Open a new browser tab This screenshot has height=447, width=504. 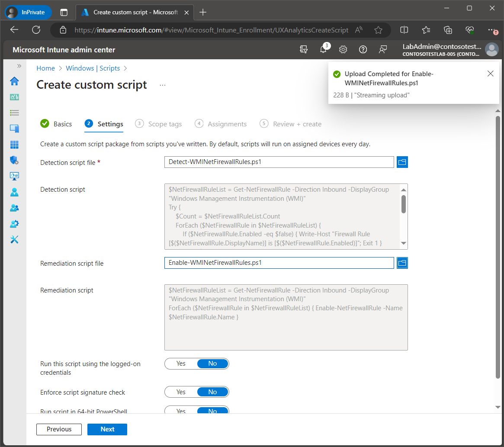click(203, 12)
